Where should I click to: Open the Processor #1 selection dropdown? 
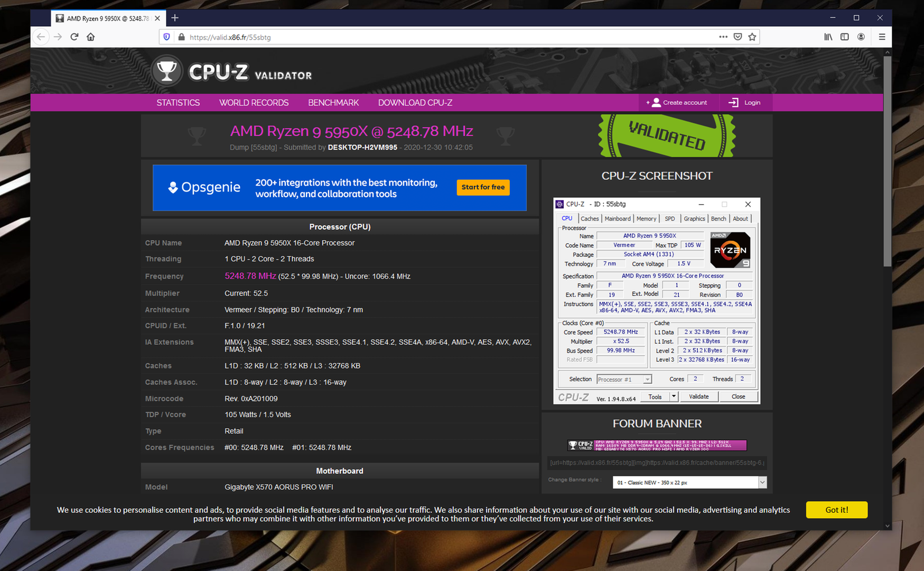(x=624, y=380)
